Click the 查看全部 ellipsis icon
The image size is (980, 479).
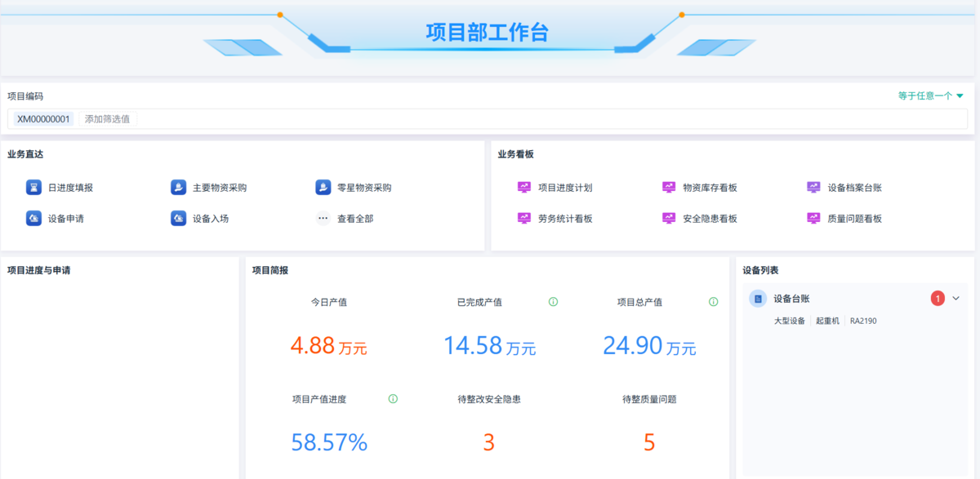(323, 219)
